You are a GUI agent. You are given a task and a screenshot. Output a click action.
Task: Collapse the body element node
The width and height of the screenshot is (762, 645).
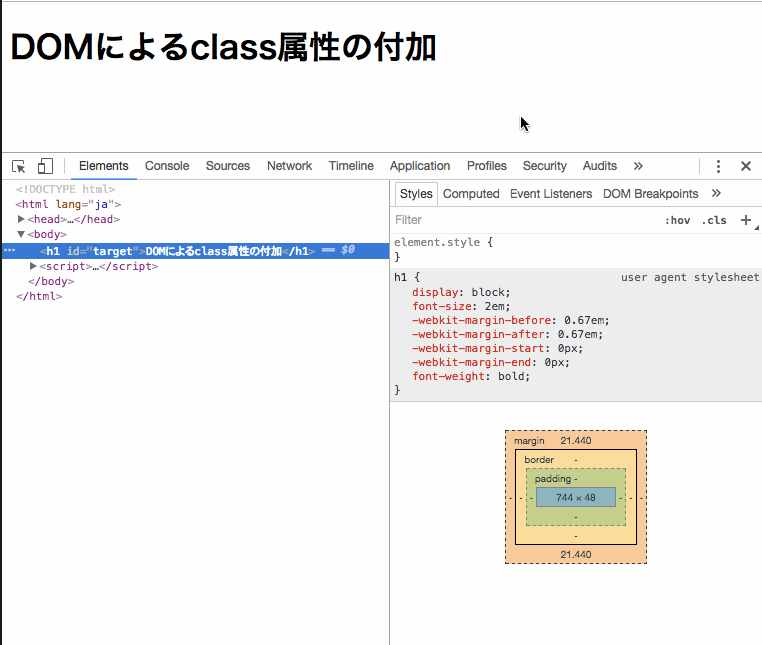pyautogui.click(x=22, y=235)
